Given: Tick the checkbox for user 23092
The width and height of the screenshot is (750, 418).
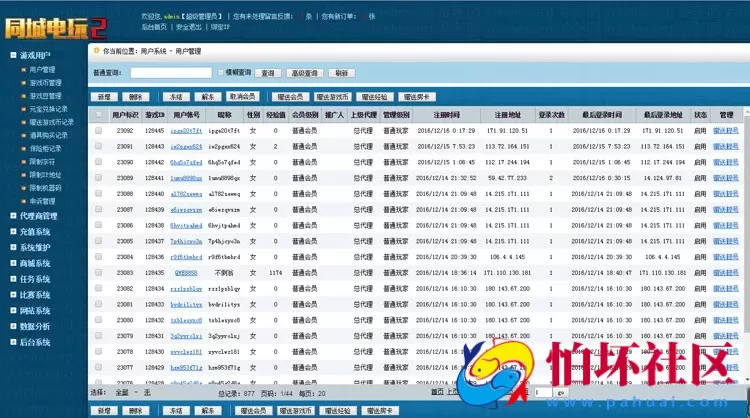Looking at the screenshot, I should 99,131.
